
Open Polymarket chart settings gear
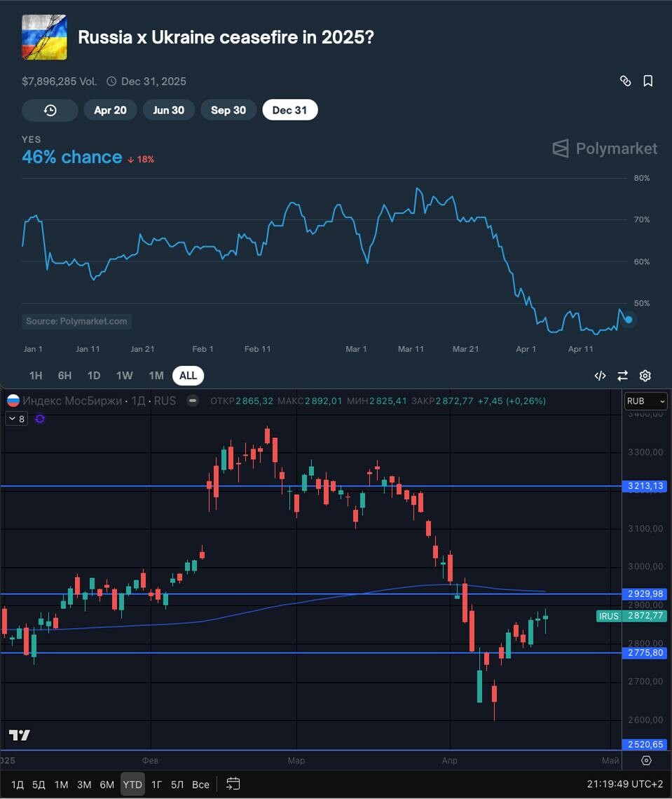click(x=645, y=376)
